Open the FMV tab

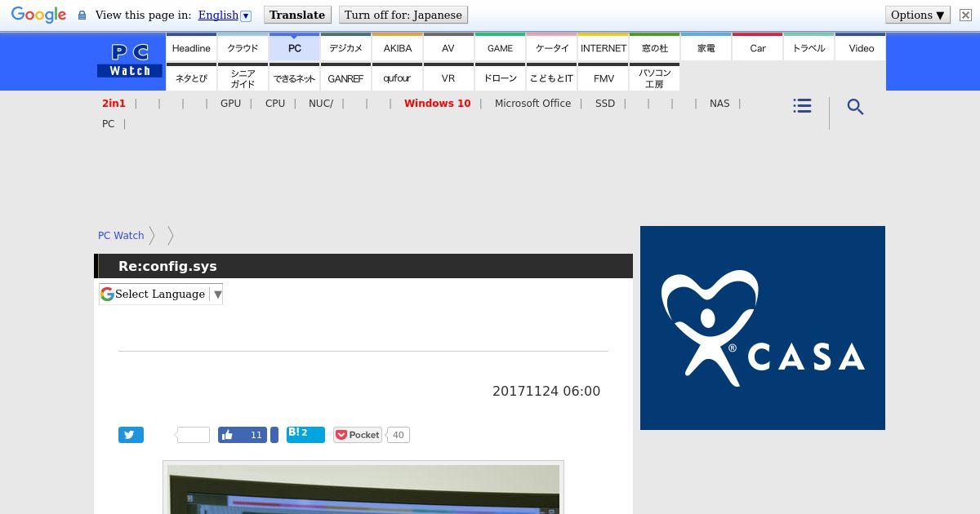tap(603, 78)
